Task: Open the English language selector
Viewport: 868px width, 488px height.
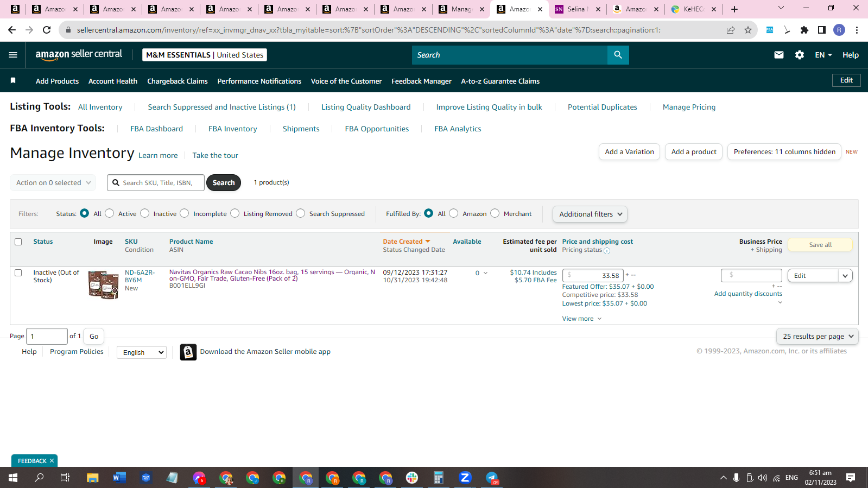Action: pos(142,352)
